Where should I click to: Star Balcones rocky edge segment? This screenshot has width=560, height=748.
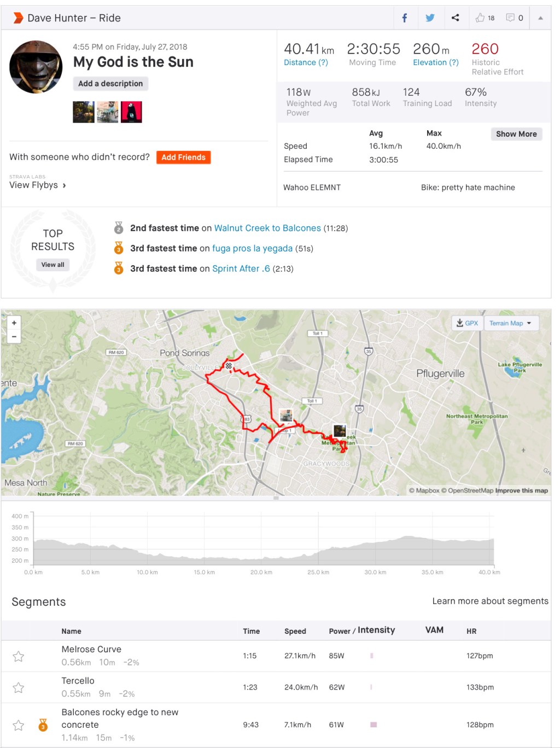(19, 725)
